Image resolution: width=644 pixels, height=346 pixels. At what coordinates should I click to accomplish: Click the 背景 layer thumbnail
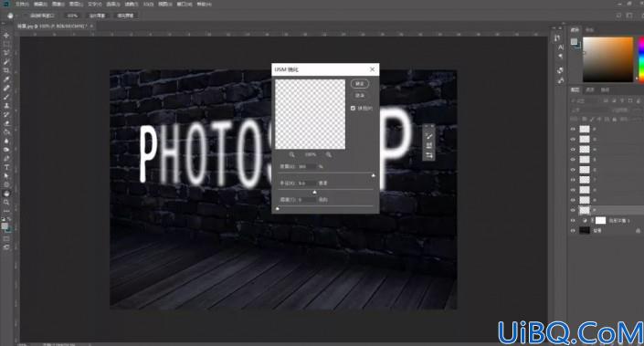[x=585, y=231]
